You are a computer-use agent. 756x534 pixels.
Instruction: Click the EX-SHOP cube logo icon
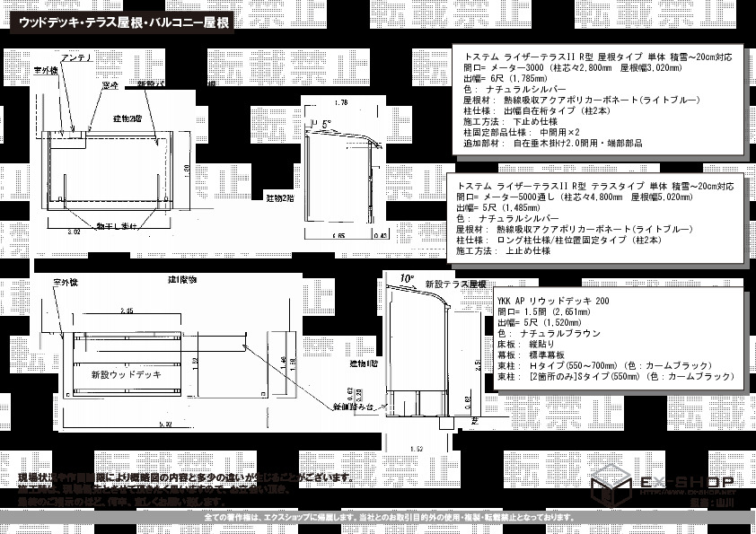point(611,485)
